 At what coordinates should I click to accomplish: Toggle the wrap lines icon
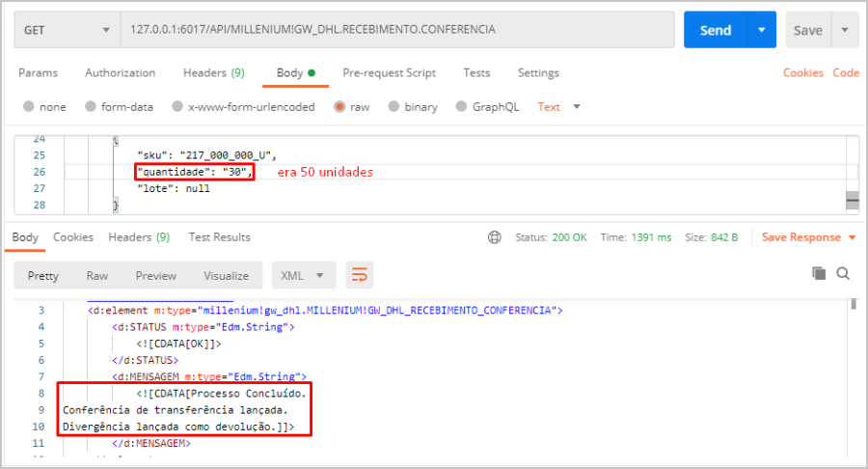click(360, 275)
